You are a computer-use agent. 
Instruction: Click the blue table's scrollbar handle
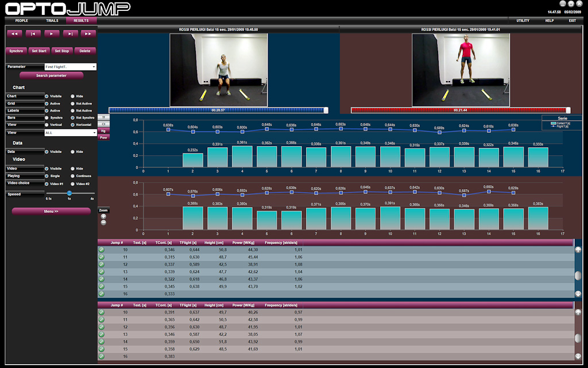click(x=578, y=275)
